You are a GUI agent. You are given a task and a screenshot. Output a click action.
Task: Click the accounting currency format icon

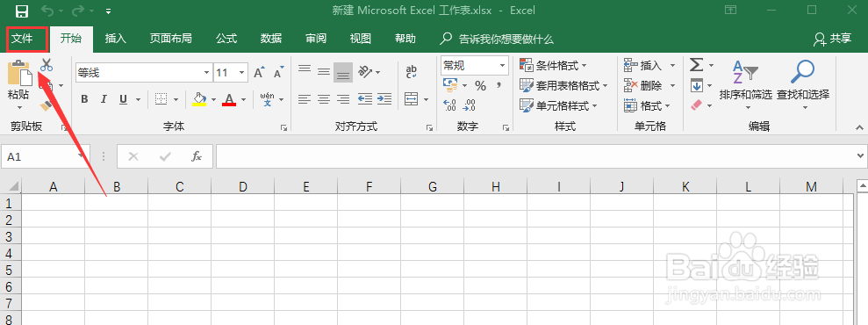tap(450, 85)
